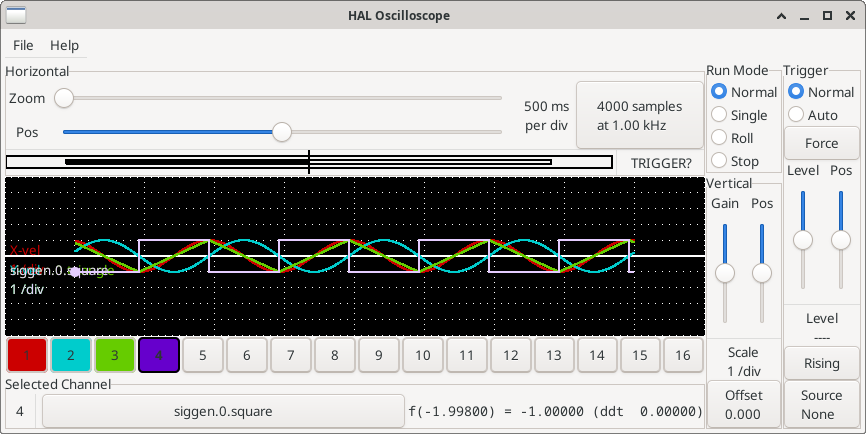
Task: Open the File menu
Action: (x=23, y=45)
